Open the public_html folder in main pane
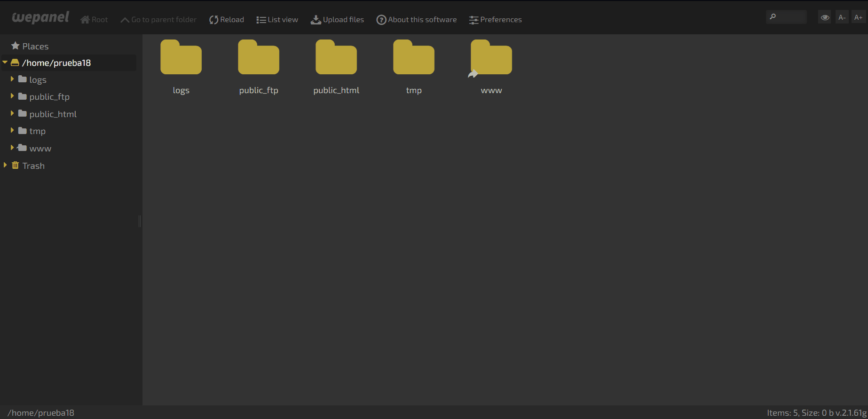Image resolution: width=868 pixels, height=419 pixels. coord(336,58)
